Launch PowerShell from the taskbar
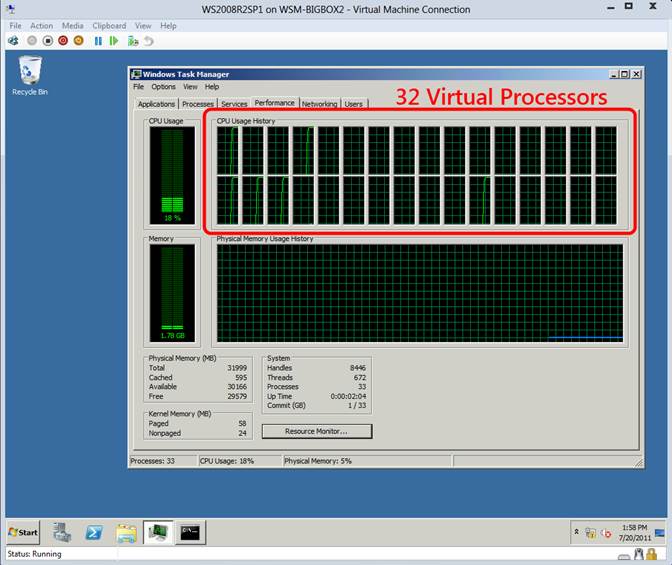 [x=94, y=532]
